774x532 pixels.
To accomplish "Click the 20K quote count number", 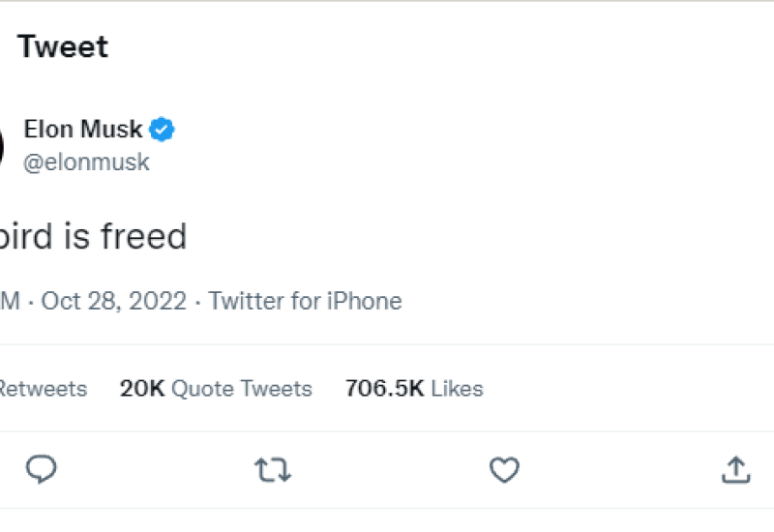I will coord(142,389).
